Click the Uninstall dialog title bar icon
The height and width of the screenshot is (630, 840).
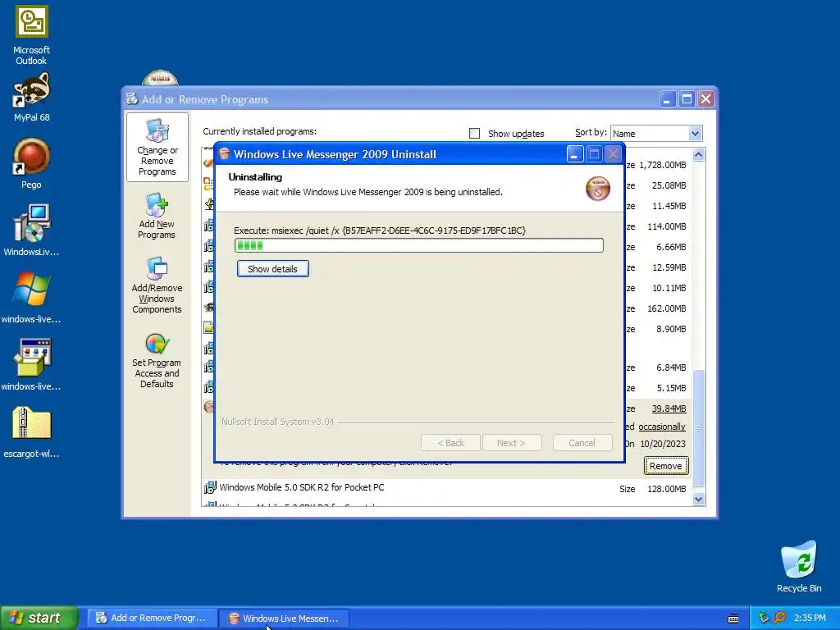[225, 154]
